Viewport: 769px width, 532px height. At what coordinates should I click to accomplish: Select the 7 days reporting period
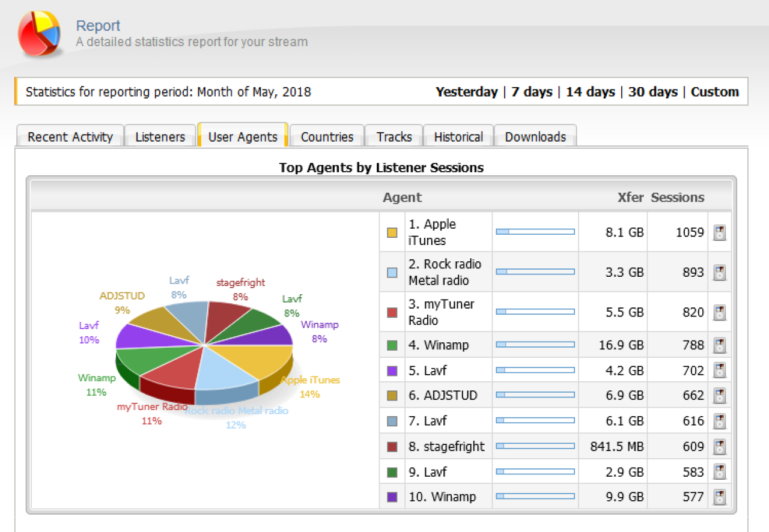coord(532,92)
